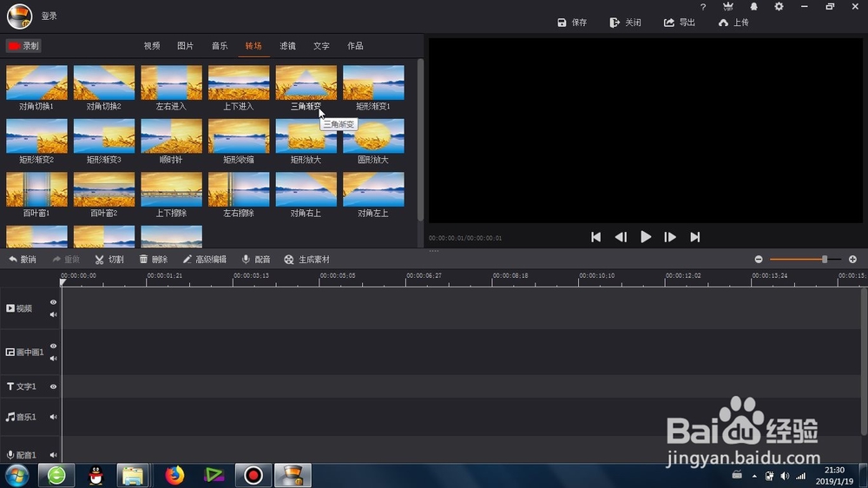
Task: Click the 配音 voiceover microphone tool
Action: pyautogui.click(x=256, y=260)
